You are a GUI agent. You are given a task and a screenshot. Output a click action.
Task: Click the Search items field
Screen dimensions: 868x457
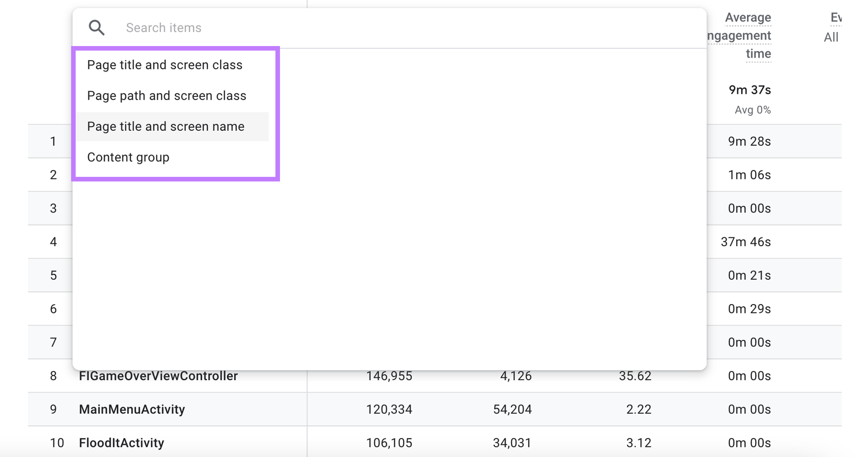(x=380, y=28)
